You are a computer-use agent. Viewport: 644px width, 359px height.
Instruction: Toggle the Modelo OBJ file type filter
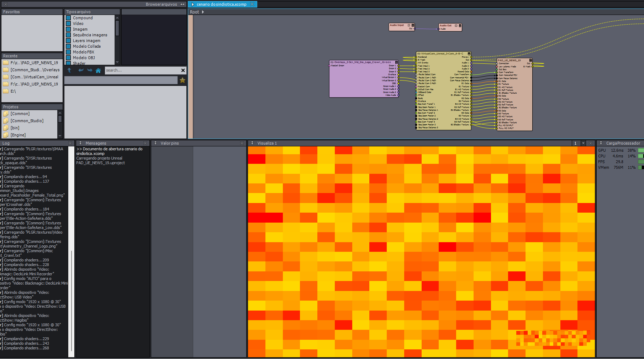(68, 58)
